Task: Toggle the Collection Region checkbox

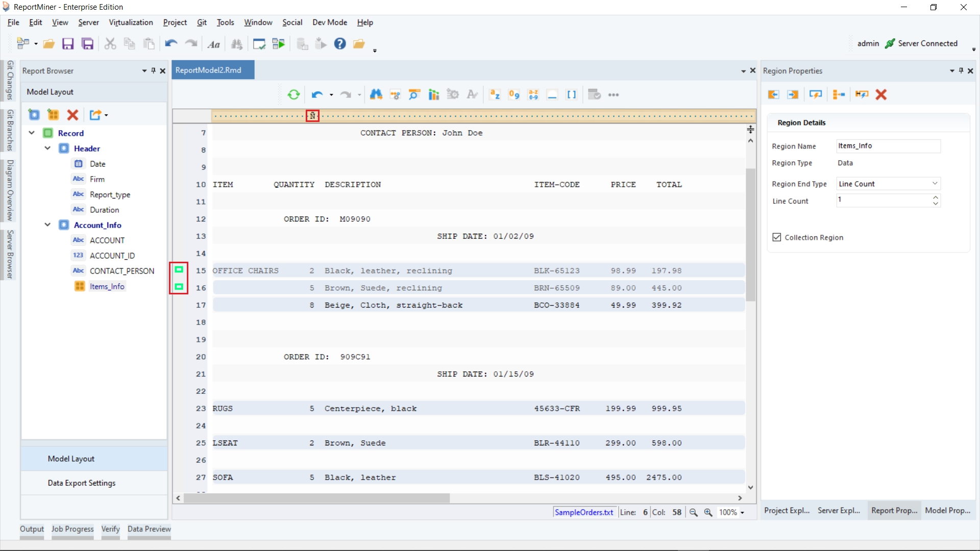Action: tap(777, 237)
